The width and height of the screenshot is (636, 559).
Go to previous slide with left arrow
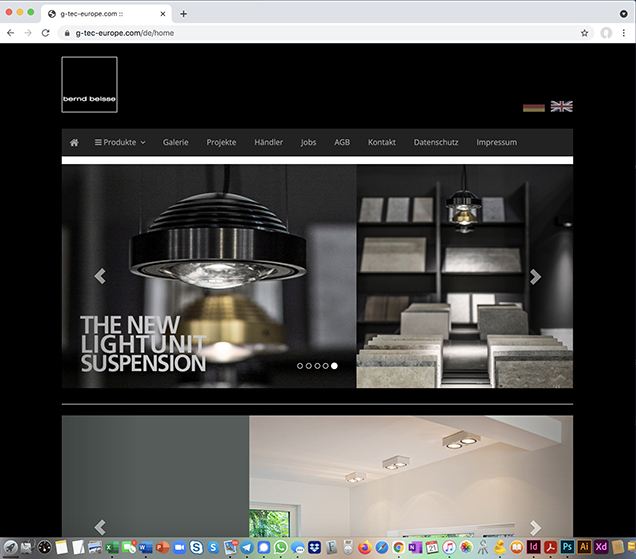[x=99, y=277]
